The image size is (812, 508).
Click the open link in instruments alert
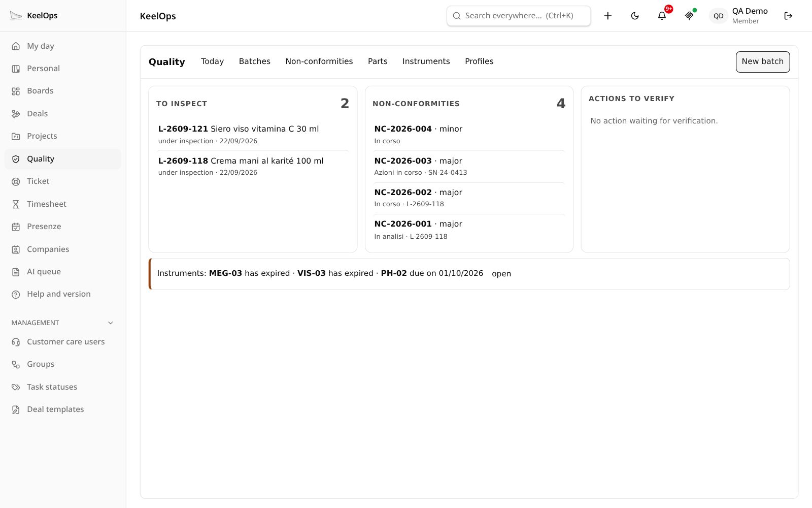click(501, 274)
